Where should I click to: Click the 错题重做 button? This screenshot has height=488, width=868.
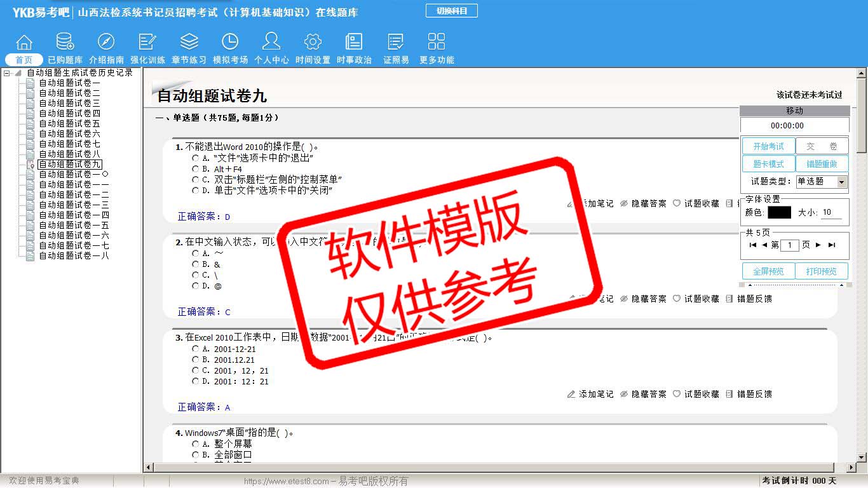[x=822, y=164]
